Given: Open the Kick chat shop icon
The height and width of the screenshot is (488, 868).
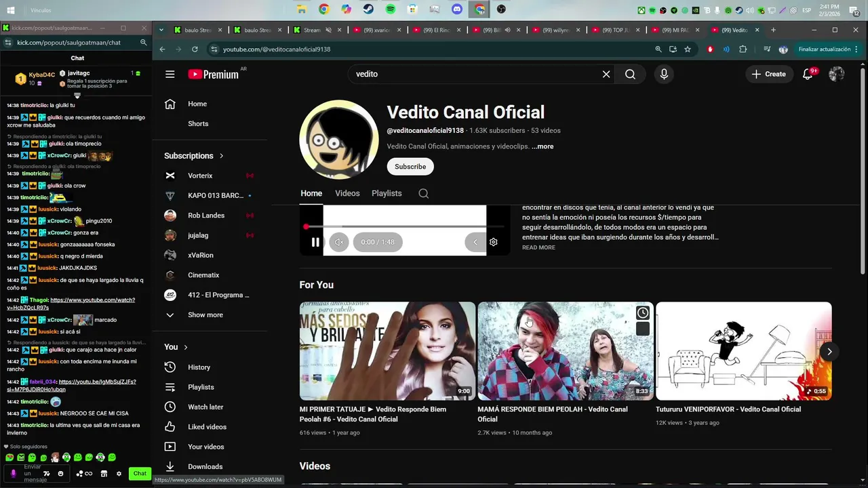Looking at the screenshot, I should tap(104, 474).
